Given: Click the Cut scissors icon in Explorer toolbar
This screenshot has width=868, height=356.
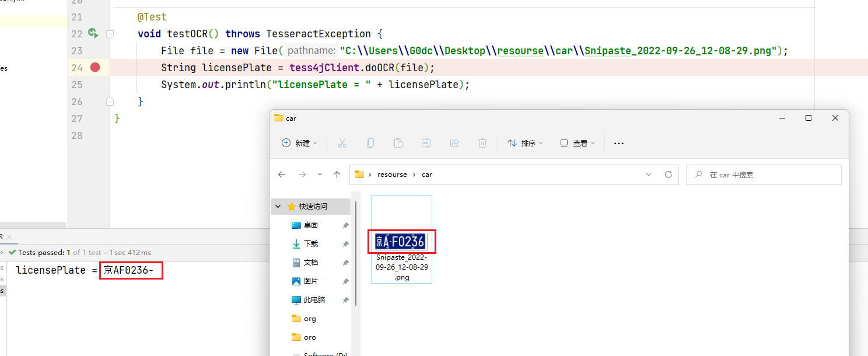Looking at the screenshot, I should 342,143.
